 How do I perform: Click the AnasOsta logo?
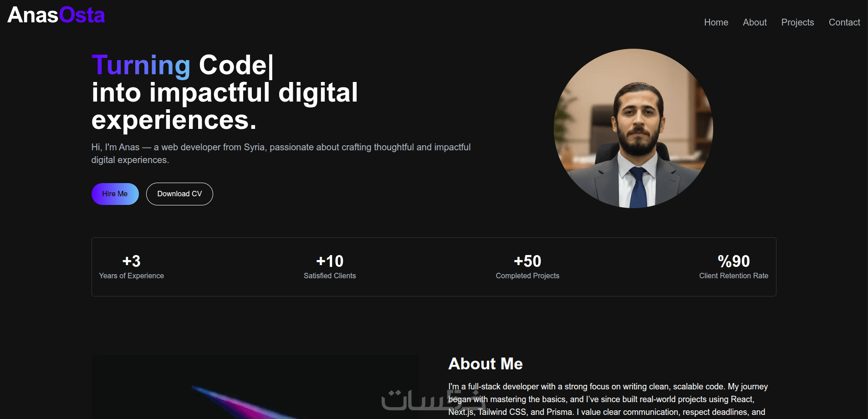click(x=56, y=15)
